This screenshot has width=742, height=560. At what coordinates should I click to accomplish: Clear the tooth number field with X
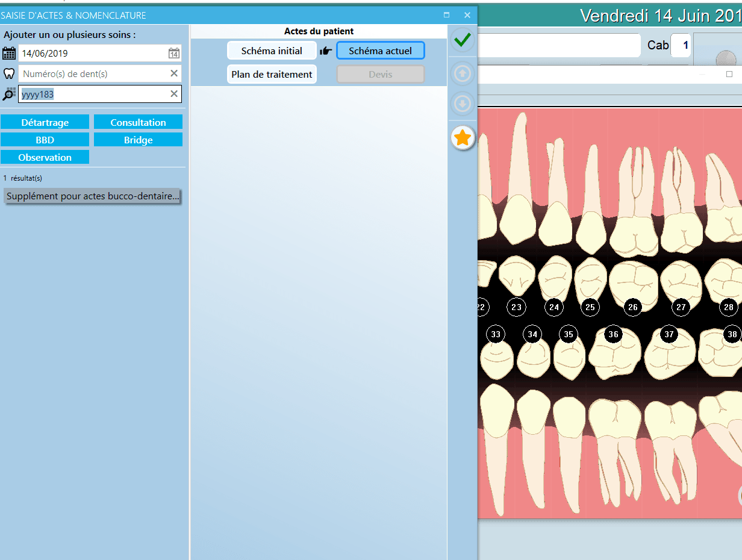[x=173, y=73]
